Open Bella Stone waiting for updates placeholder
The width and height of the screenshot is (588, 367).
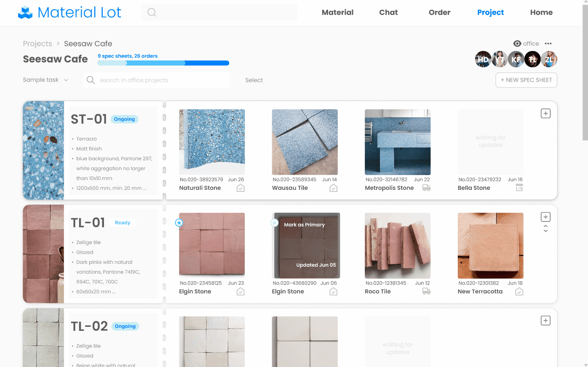tap(491, 142)
